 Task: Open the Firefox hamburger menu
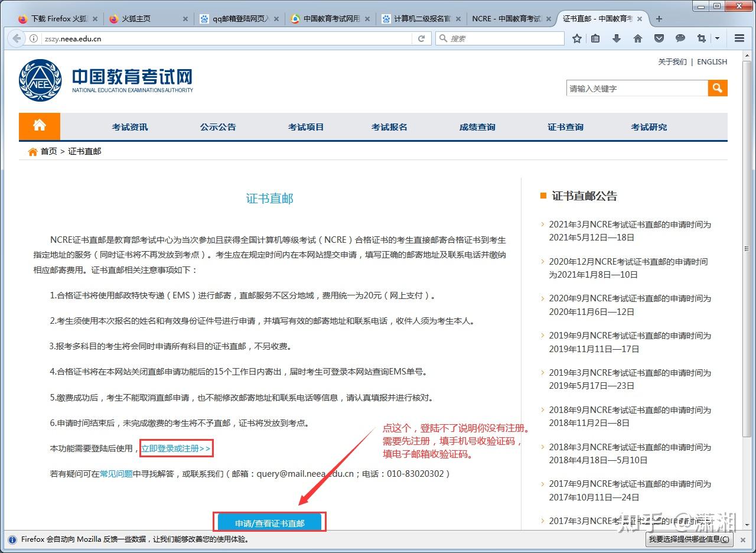coord(739,38)
